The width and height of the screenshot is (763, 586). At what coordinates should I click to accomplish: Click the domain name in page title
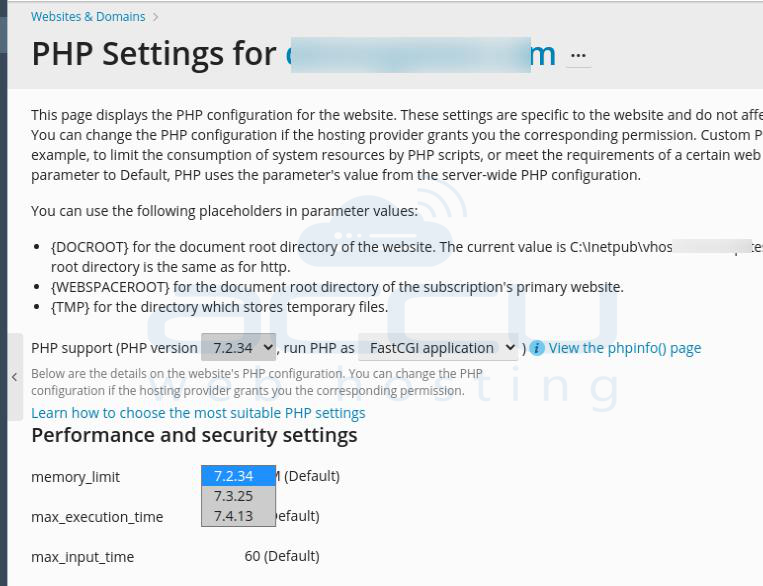(x=421, y=55)
